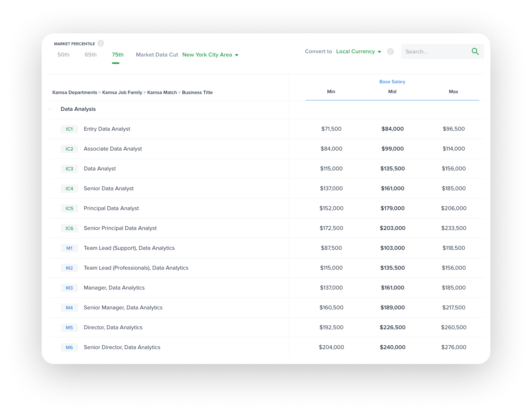Click the search magnifier icon

(475, 51)
